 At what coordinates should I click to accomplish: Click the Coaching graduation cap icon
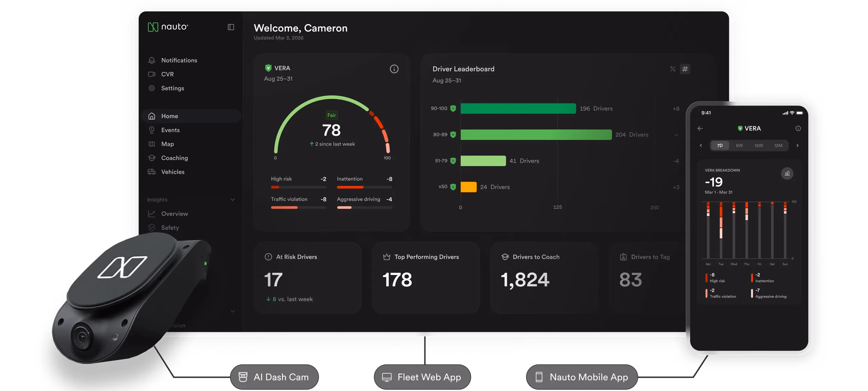(x=152, y=158)
